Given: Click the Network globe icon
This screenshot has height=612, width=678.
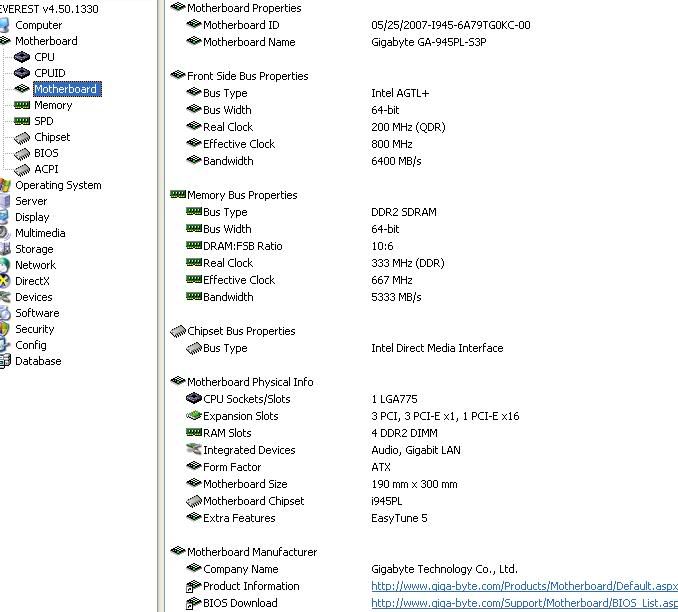Looking at the screenshot, I should coord(4,265).
